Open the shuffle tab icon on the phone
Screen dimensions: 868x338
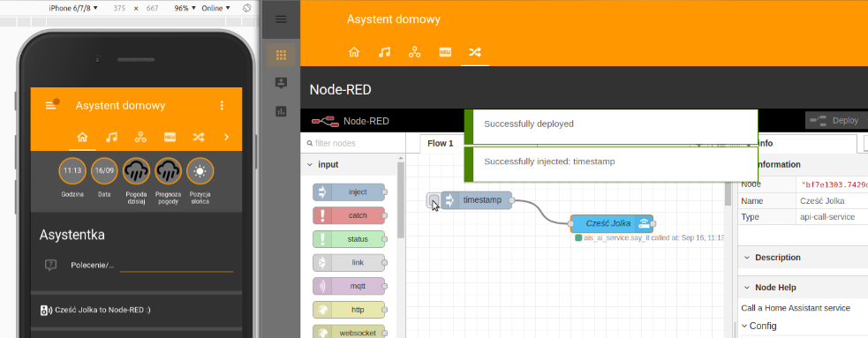(198, 137)
